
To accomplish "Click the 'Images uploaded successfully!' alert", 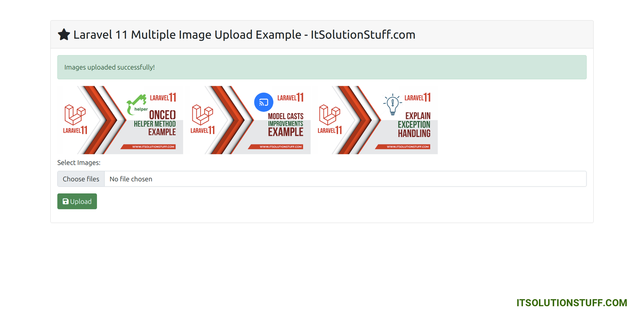I will click(x=322, y=67).
